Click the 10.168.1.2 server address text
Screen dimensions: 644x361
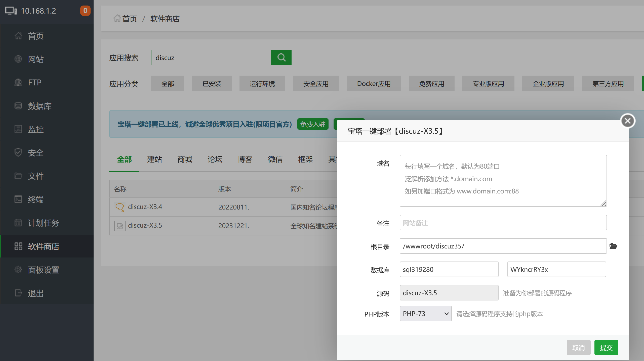tap(38, 11)
